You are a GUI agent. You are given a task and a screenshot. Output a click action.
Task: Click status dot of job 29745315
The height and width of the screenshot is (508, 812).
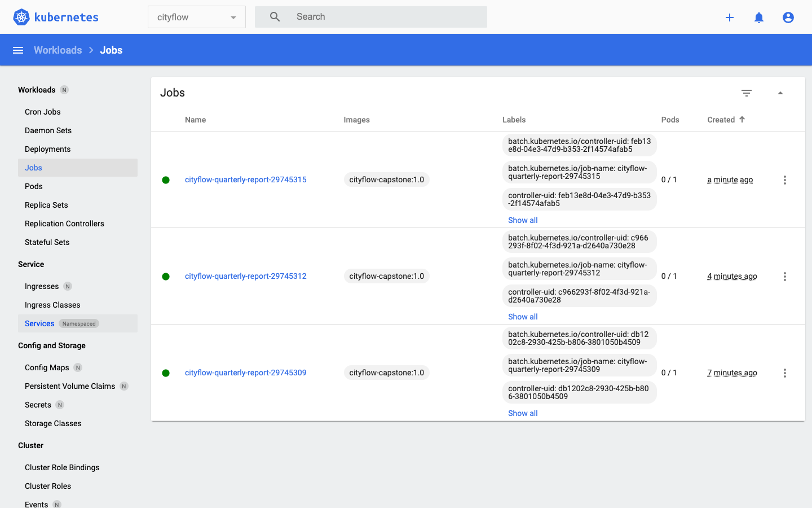(166, 180)
